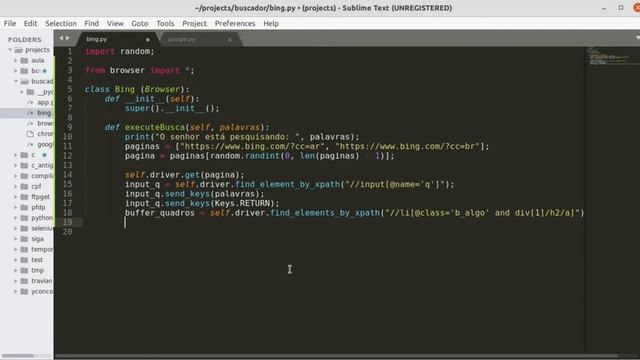Expand the aula folder
Viewport: 640px width, 360px height.
16,60
